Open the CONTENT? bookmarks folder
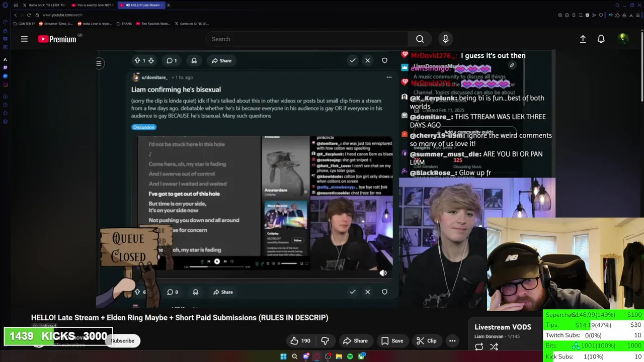This screenshot has height=362, width=644. (x=24, y=24)
